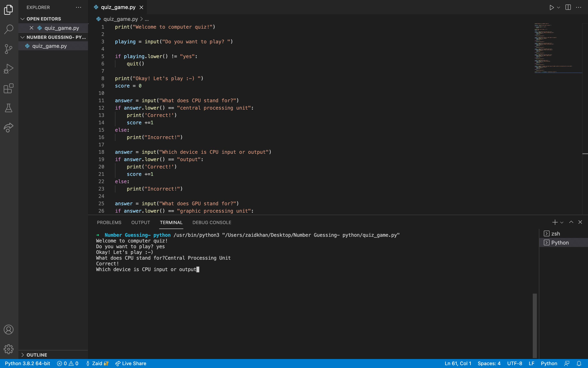Open the new terminal launch profile dropdown
The image size is (588, 368).
point(562,222)
